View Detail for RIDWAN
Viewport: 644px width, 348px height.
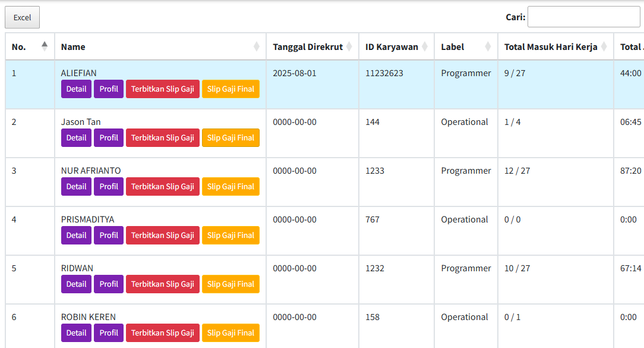[76, 284]
